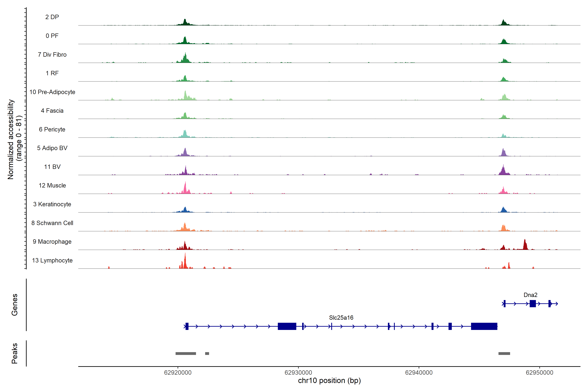Click the 62930000 axis tick label
588x392 pixels.
pyautogui.click(x=298, y=373)
